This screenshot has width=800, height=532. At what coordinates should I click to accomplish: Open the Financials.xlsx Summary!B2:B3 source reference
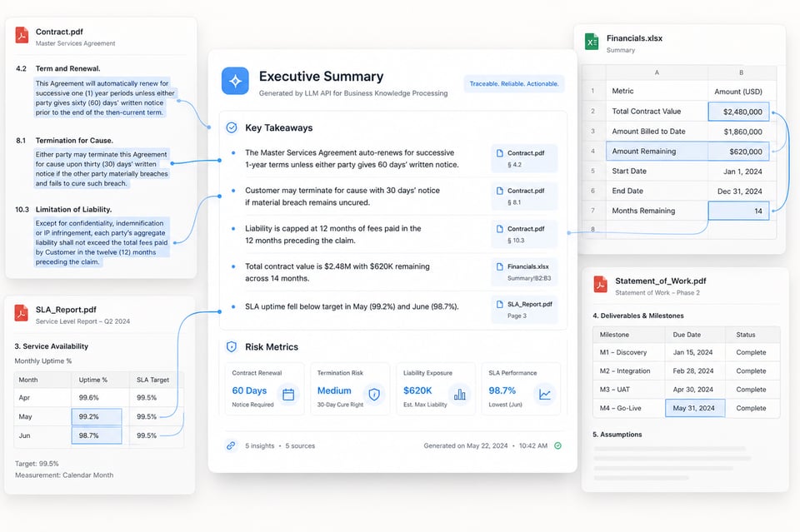(x=524, y=272)
